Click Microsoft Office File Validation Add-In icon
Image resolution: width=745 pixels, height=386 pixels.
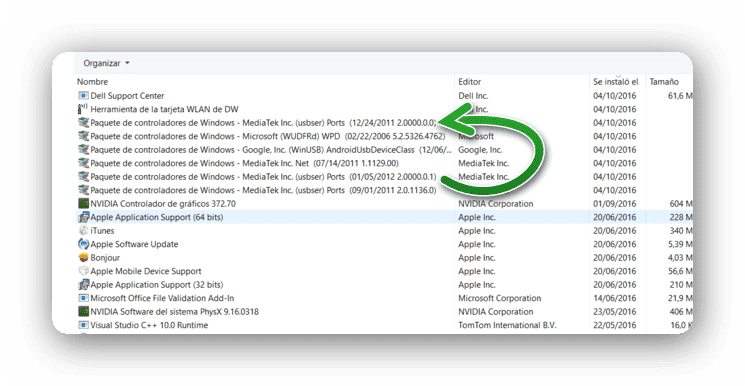coord(83,298)
